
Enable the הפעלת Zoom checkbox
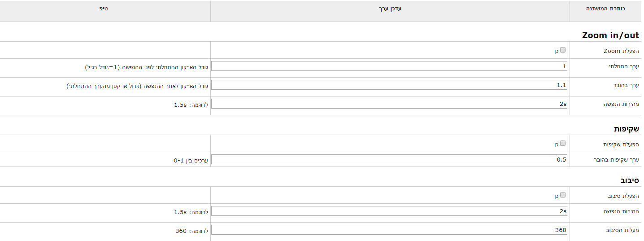(x=563, y=50)
